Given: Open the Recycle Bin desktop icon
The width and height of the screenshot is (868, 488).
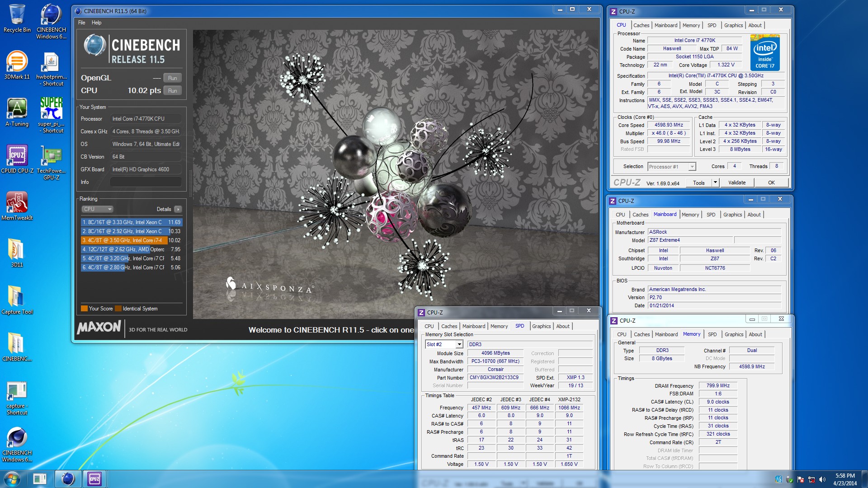Looking at the screenshot, I should [17, 19].
